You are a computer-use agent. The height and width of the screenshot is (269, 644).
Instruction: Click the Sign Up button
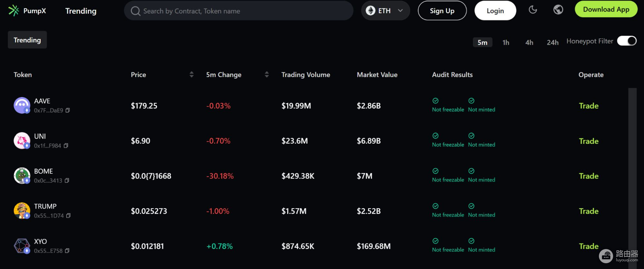442,11
